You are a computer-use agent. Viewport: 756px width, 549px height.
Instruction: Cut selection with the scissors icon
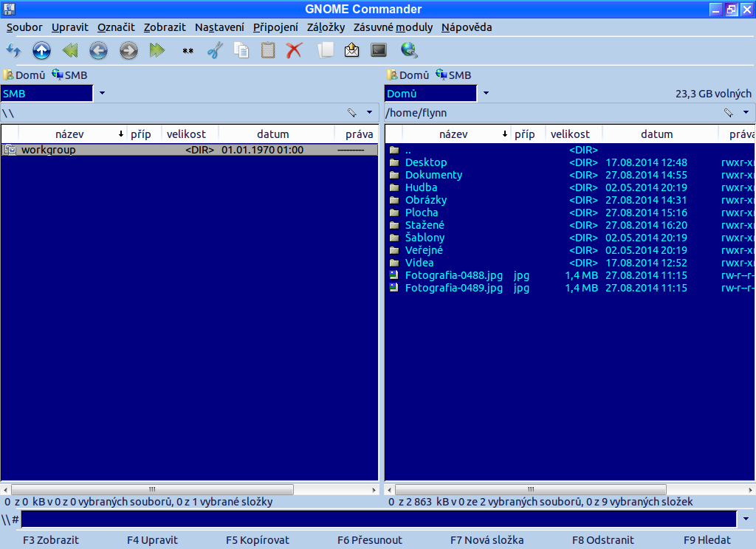215,50
